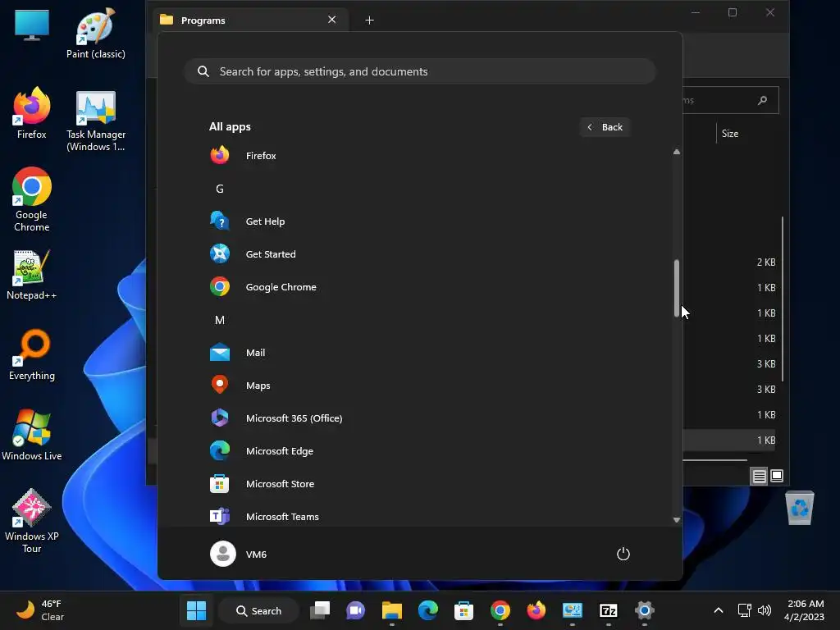Switch File Explorer to details view
The width and height of the screenshot is (840, 630).
coord(759,476)
